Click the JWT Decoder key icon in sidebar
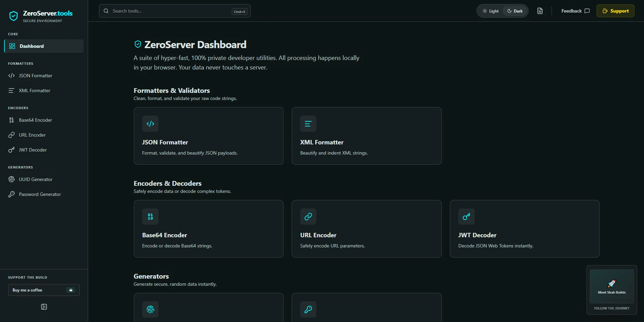The width and height of the screenshot is (644, 322). pyautogui.click(x=12, y=150)
